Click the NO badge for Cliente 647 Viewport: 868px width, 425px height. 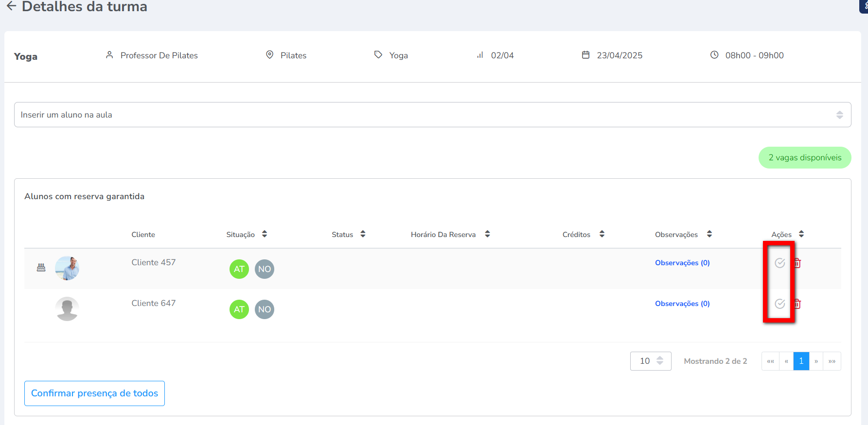click(x=265, y=309)
